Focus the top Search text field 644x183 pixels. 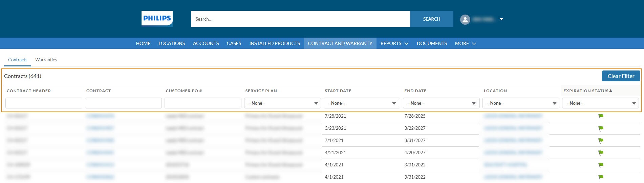pos(300,19)
